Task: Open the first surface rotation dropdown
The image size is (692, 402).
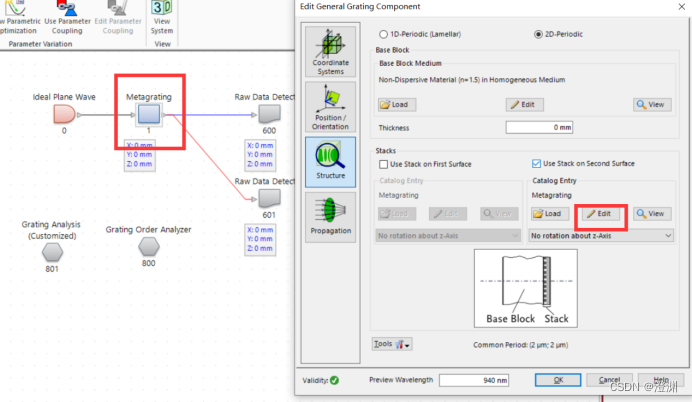Action: point(448,236)
